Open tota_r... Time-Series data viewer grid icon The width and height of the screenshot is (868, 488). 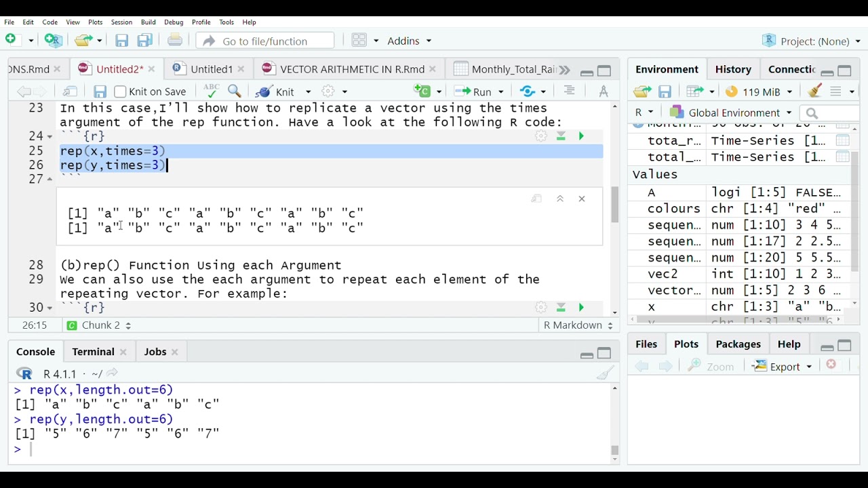point(843,141)
